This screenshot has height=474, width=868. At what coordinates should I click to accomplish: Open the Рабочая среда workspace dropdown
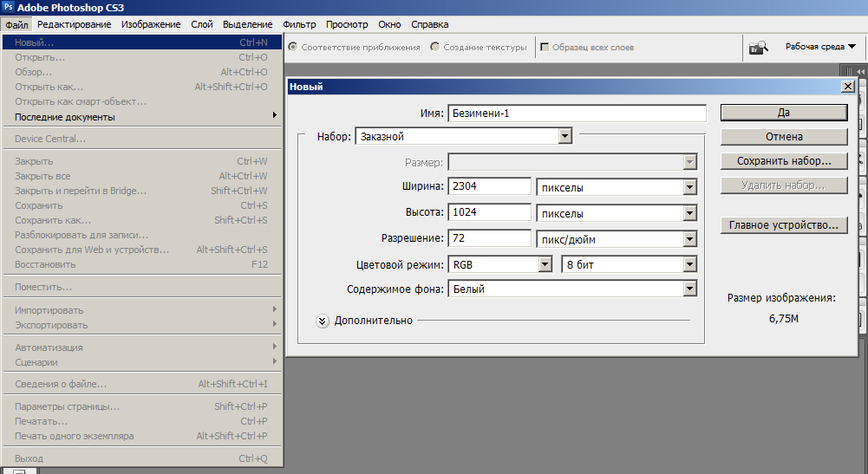[821, 47]
